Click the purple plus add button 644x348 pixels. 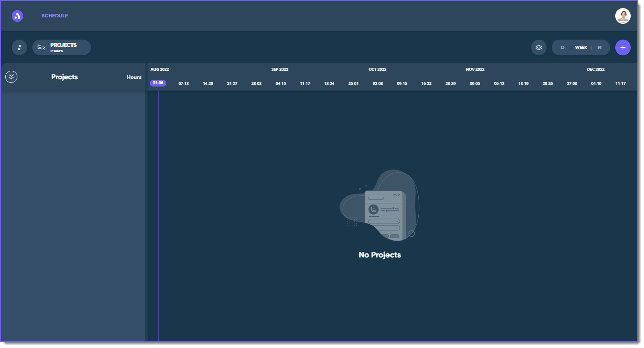coord(623,48)
